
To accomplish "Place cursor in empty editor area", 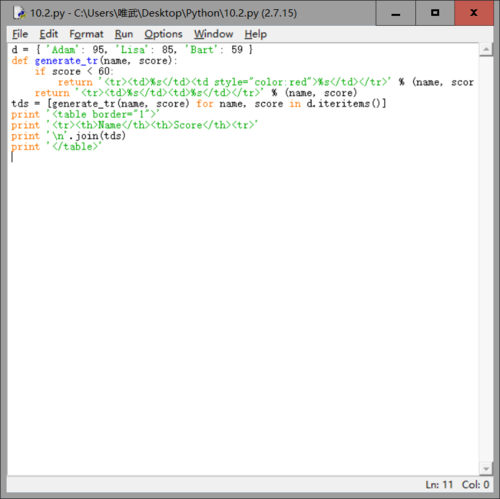I will pyautogui.click(x=243, y=300).
